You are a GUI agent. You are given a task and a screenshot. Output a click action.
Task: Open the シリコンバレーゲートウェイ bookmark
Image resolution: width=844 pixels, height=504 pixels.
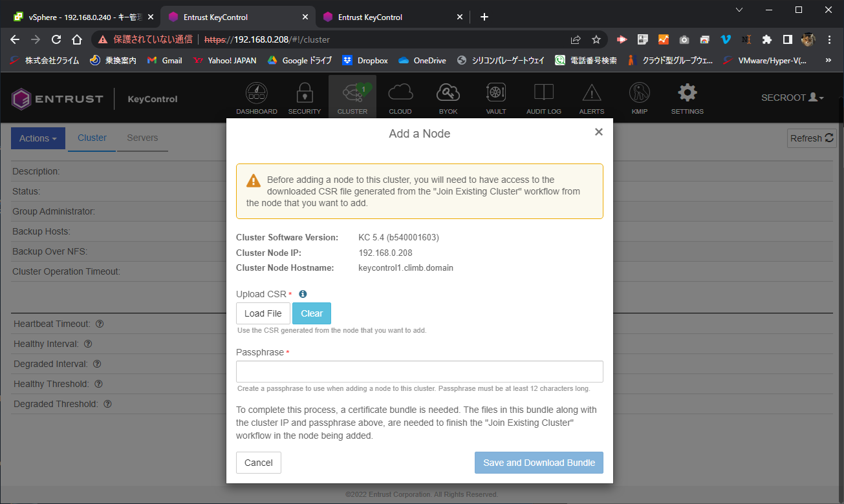501,60
